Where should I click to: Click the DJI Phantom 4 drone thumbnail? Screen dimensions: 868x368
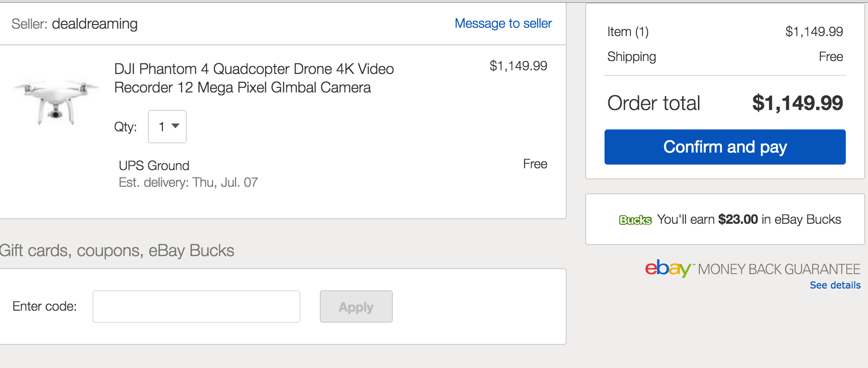56,102
